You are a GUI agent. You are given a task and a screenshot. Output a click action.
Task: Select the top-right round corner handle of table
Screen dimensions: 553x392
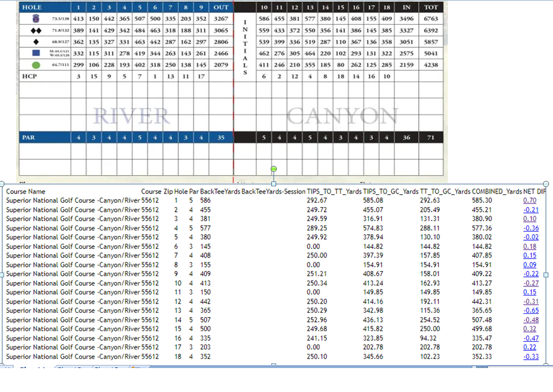point(546,184)
